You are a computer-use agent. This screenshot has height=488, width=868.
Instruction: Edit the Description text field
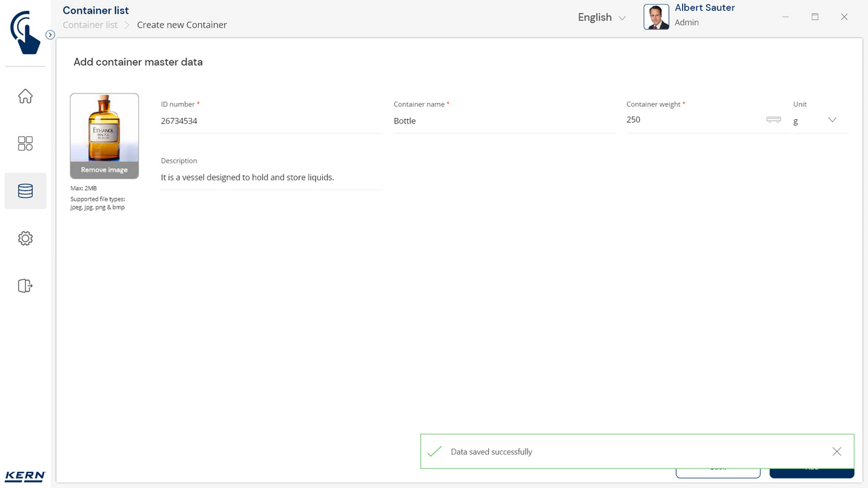point(271,178)
